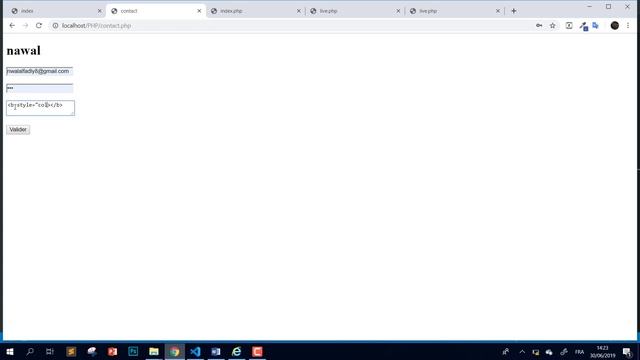Open File Explorer from the taskbar

(154, 351)
